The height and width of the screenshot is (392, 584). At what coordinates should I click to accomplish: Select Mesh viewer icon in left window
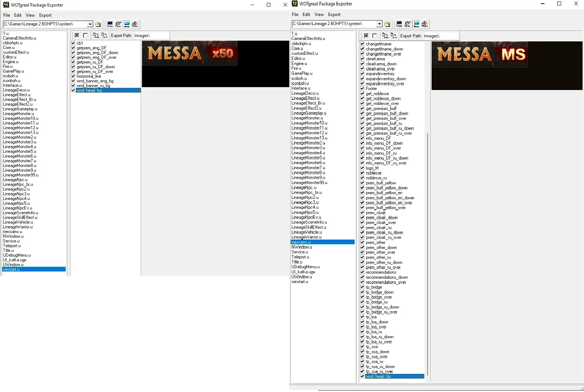(x=118, y=24)
